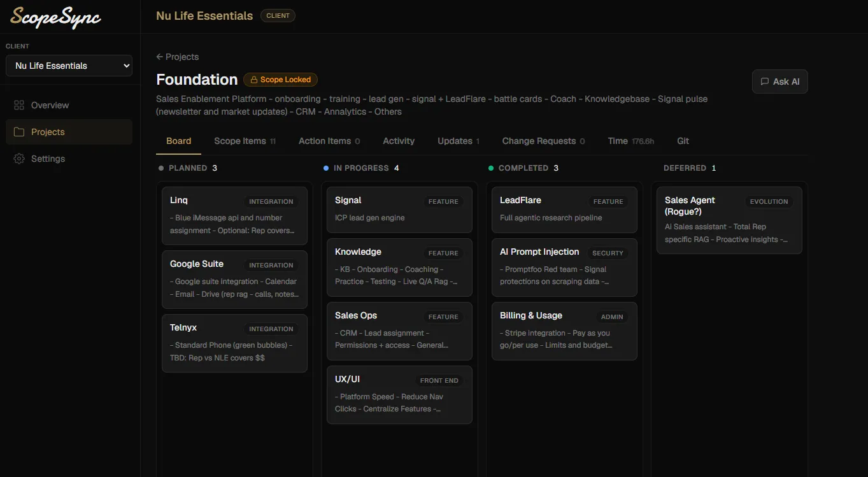Viewport: 868px width, 477px height.
Task: Click the Projects folder icon in sidebar
Action: click(18, 132)
